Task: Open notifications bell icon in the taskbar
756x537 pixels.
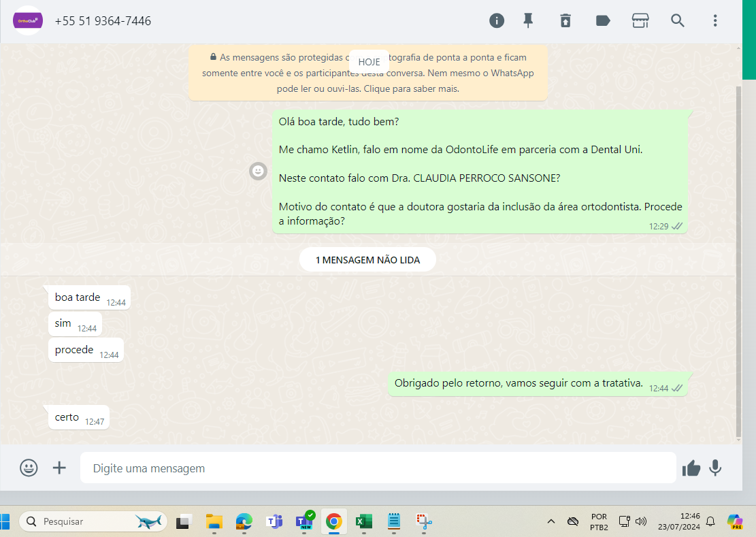Action: [x=710, y=521]
